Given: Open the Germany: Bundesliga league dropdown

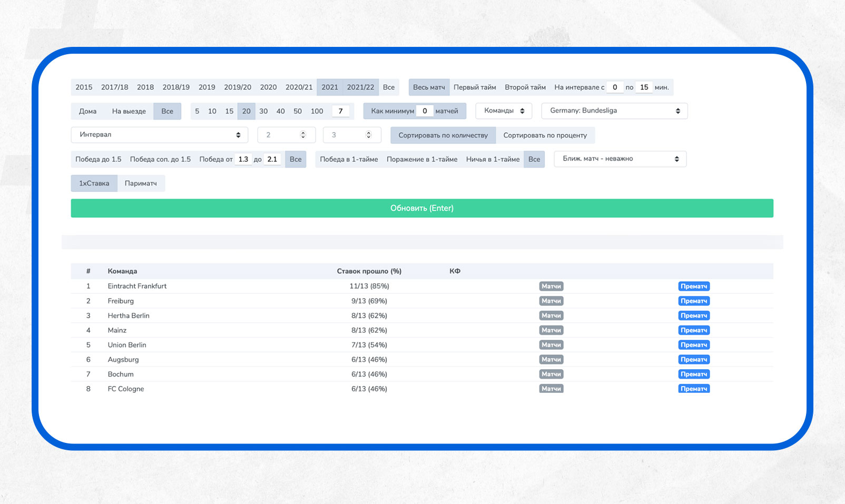Looking at the screenshot, I should (x=614, y=111).
